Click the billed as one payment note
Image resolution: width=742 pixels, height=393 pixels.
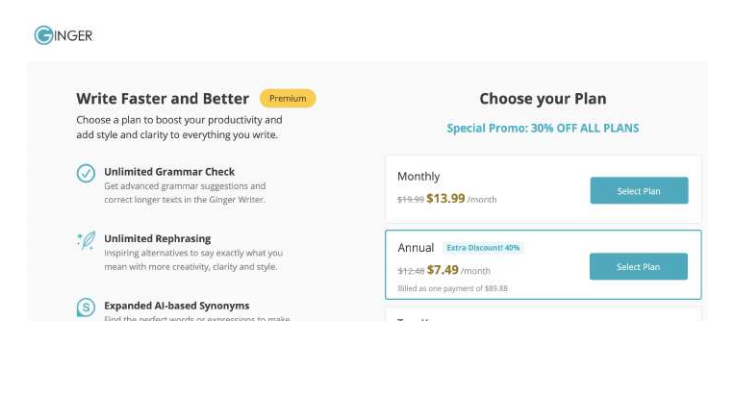tap(452, 288)
